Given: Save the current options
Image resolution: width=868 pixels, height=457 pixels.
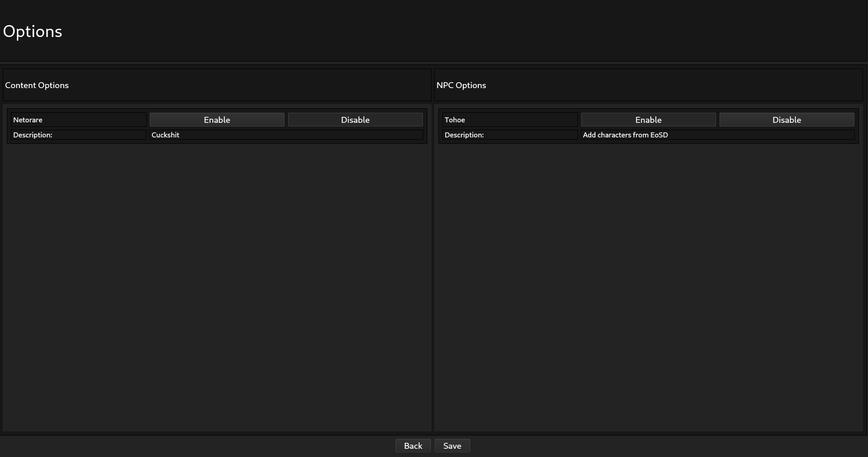Looking at the screenshot, I should coord(452,446).
